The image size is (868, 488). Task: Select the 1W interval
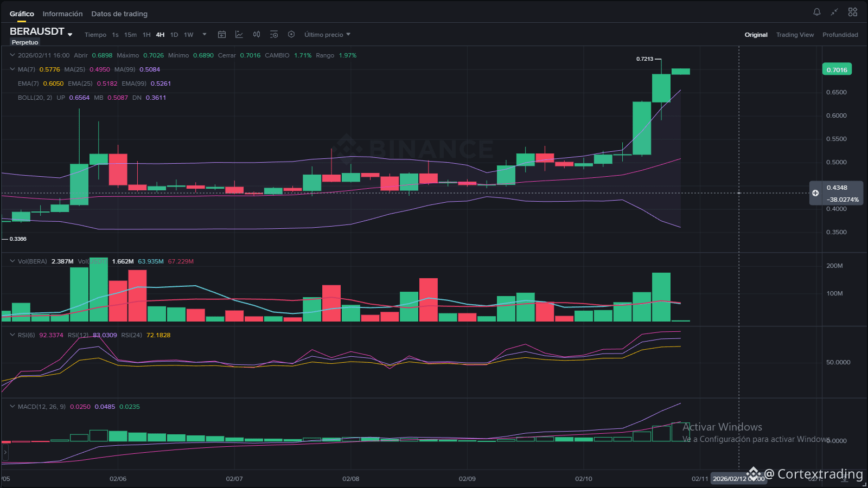[x=189, y=35]
